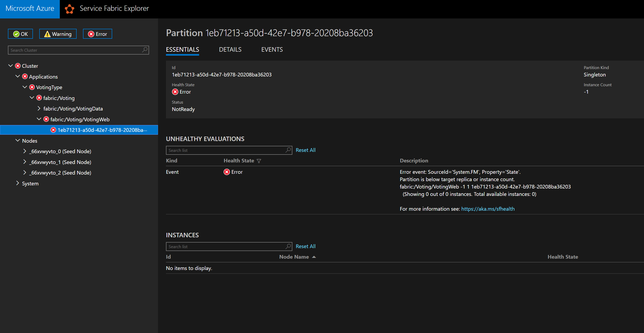Expand the _66xvwyvto_1 seed node
The width and height of the screenshot is (644, 333).
click(25, 162)
